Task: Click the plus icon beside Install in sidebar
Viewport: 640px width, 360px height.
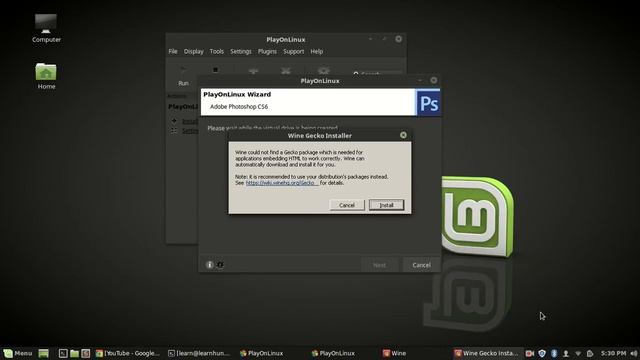Action: 174,121
